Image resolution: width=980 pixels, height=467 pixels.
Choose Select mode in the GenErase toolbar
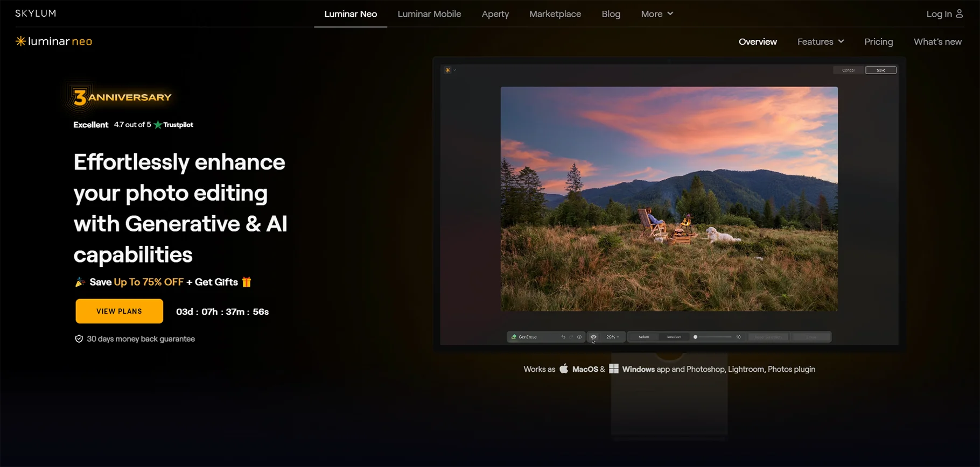point(644,337)
